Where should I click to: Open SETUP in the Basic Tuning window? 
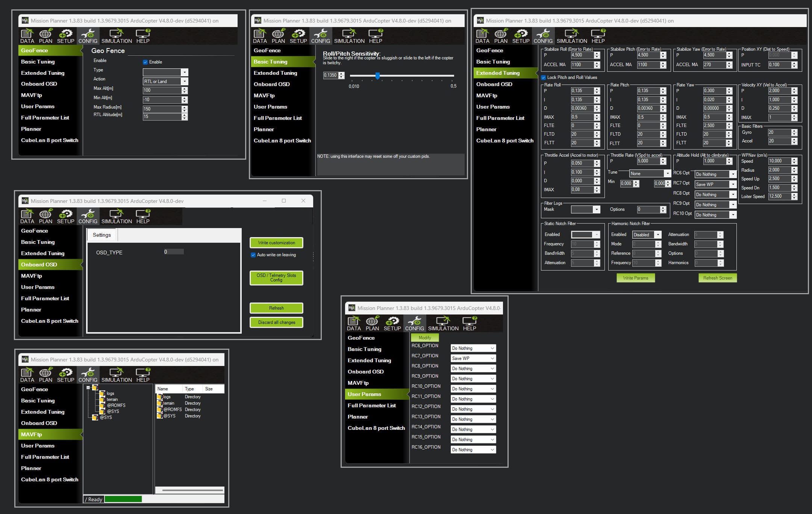pyautogui.click(x=298, y=36)
